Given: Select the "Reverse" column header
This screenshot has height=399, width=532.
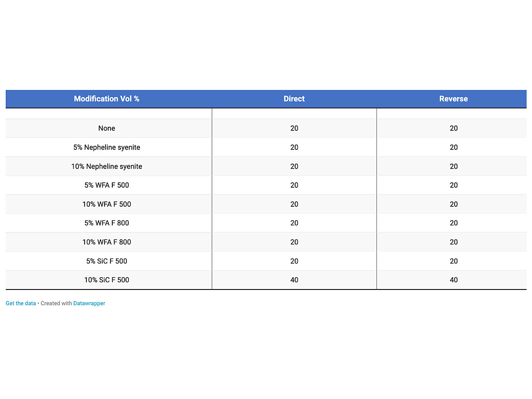Looking at the screenshot, I should coord(453,99).
